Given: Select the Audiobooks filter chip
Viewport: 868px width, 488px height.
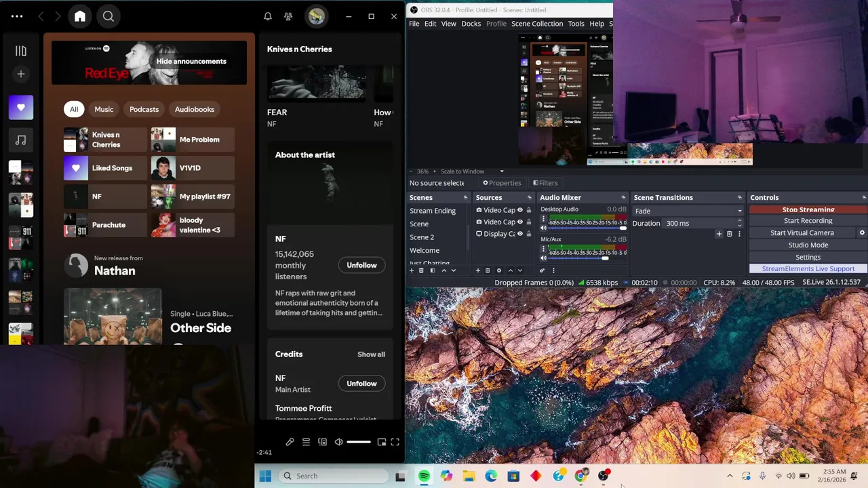Looking at the screenshot, I should (x=195, y=109).
